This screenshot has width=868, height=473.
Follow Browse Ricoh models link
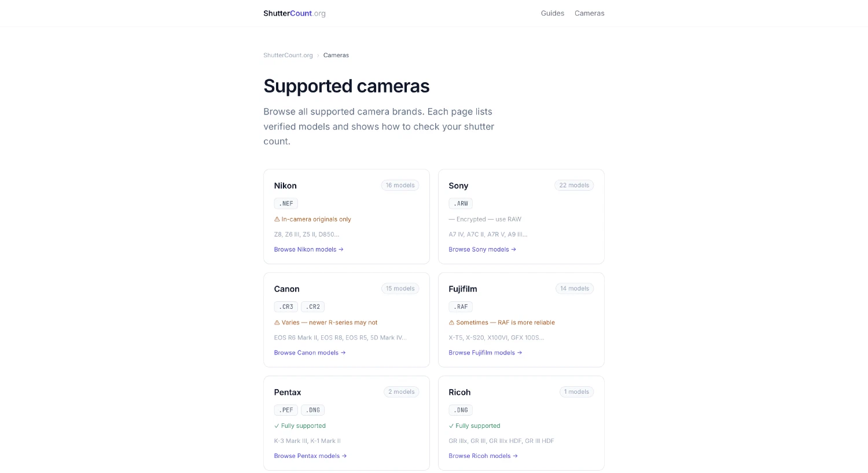click(483, 456)
